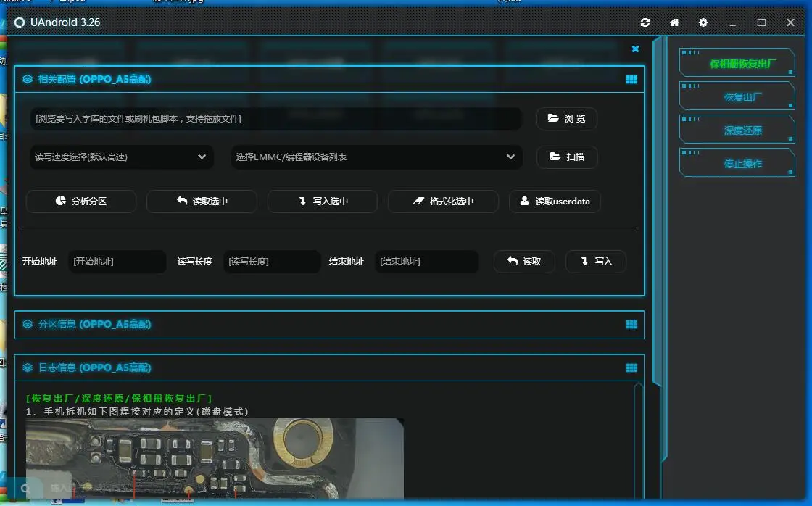Image resolution: width=812 pixels, height=506 pixels.
Task: Click layers icon beside 分区信息 title
Action: [x=28, y=324]
